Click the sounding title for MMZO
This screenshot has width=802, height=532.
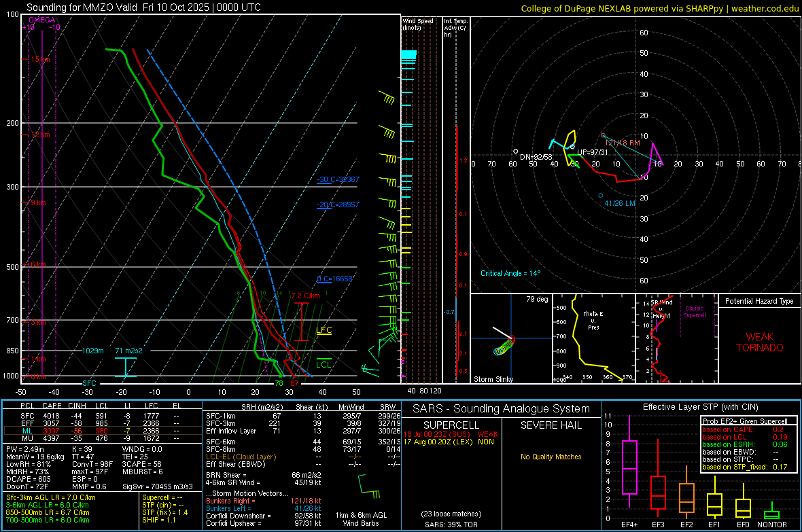143,7
